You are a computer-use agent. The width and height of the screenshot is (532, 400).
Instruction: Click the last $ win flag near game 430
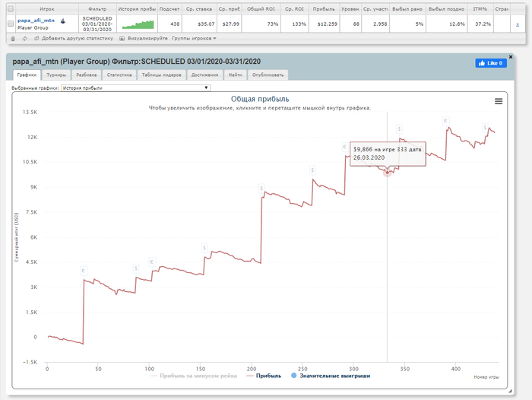coord(485,128)
